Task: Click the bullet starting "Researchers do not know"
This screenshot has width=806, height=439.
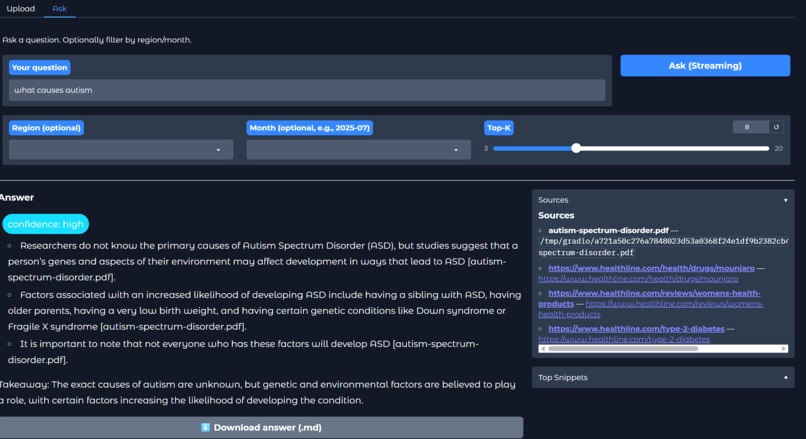Action: [x=263, y=261]
